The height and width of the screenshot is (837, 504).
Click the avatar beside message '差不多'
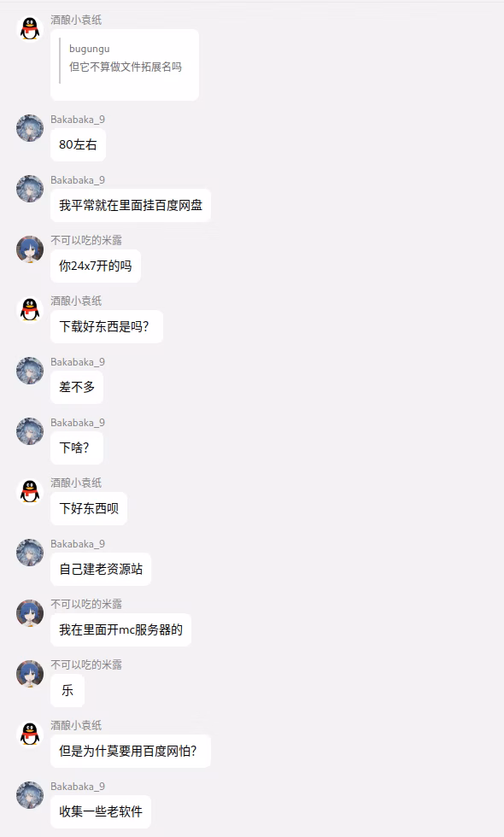point(30,371)
